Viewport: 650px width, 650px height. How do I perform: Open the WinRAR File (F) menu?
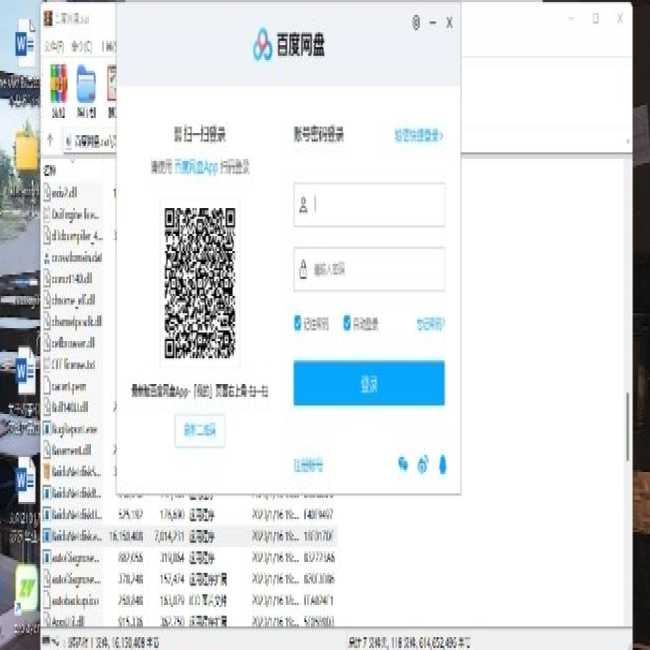[54, 46]
